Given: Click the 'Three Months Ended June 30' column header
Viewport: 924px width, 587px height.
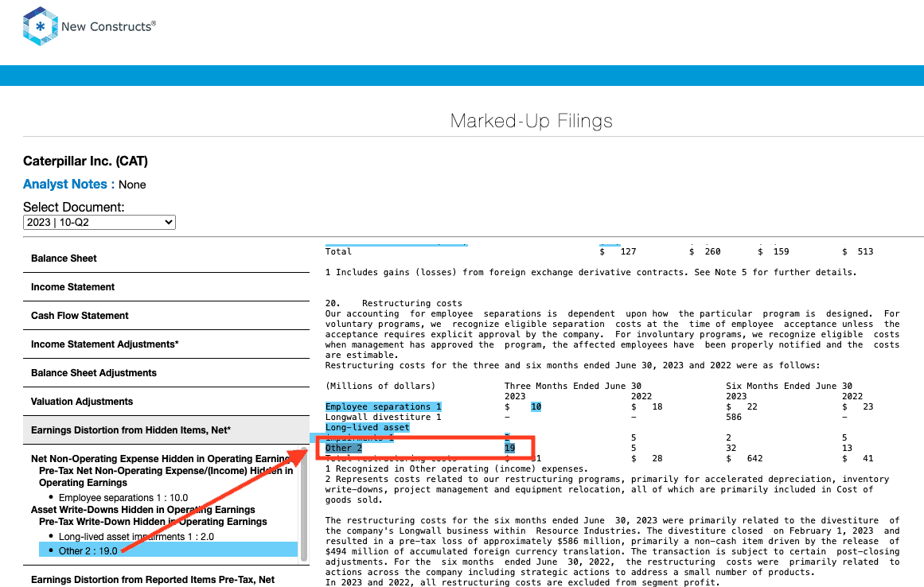Looking at the screenshot, I should (x=573, y=387).
